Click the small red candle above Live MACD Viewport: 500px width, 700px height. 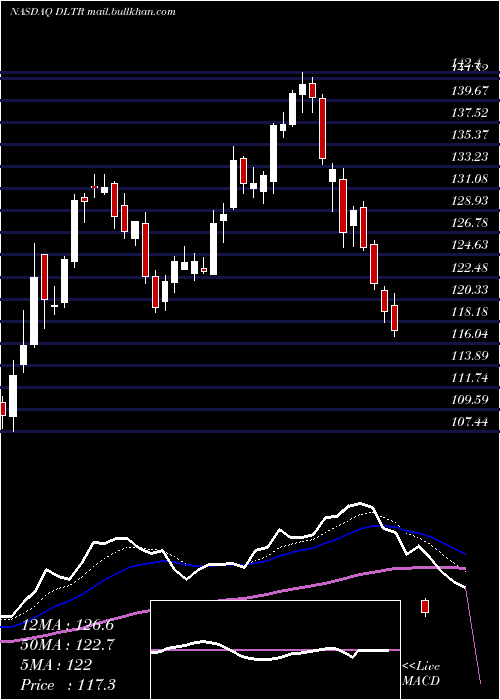pyautogui.click(x=425, y=607)
